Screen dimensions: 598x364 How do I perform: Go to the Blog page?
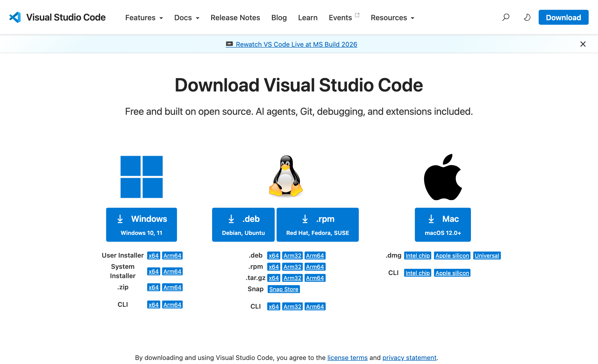point(279,18)
